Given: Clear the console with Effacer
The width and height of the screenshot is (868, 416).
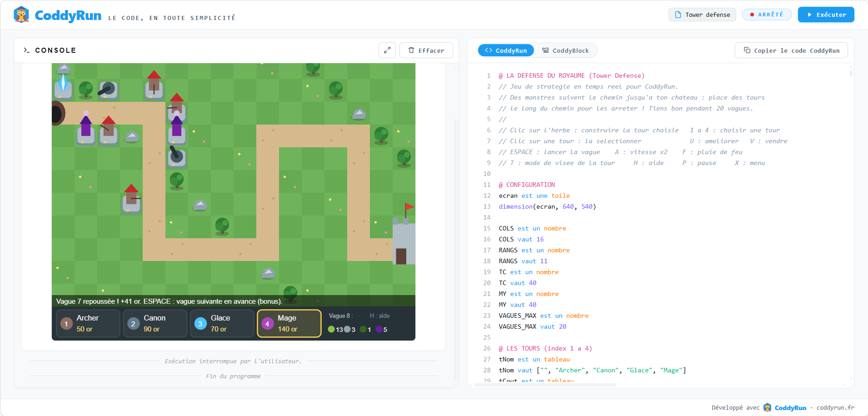Looking at the screenshot, I should (426, 50).
